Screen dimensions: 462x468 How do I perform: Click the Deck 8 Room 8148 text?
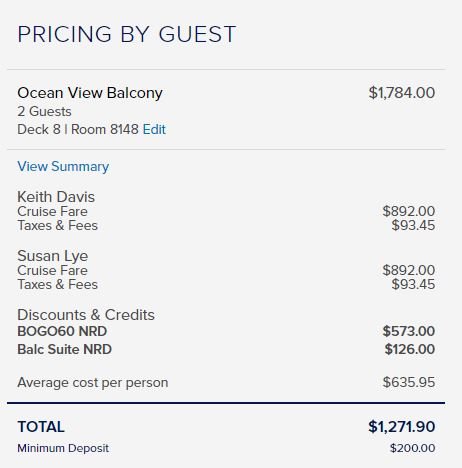pos(78,130)
